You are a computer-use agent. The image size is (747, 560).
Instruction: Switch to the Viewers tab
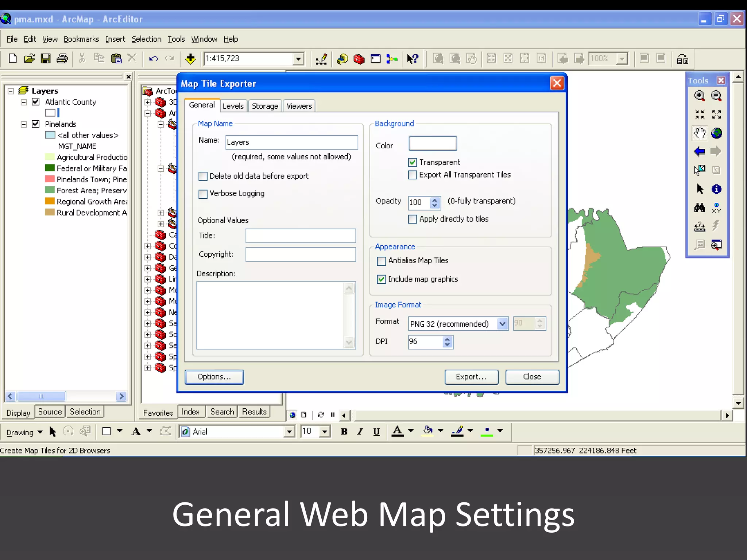click(299, 106)
